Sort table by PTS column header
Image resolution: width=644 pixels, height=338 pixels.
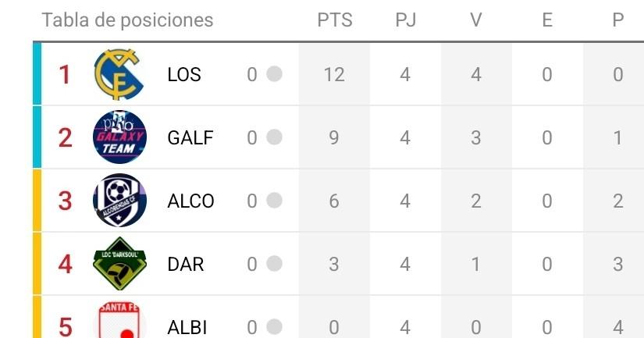(334, 20)
